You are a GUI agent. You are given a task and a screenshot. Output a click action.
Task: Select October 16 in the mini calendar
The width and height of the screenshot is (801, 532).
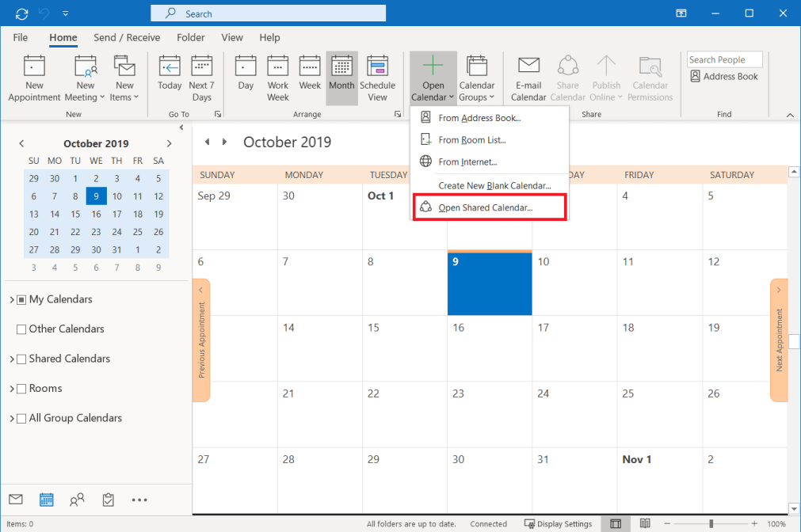point(96,214)
